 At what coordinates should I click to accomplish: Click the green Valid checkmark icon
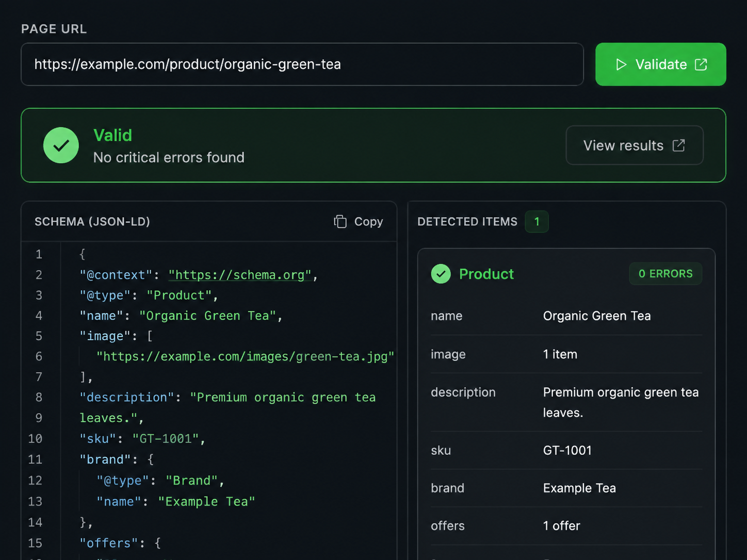[61, 145]
